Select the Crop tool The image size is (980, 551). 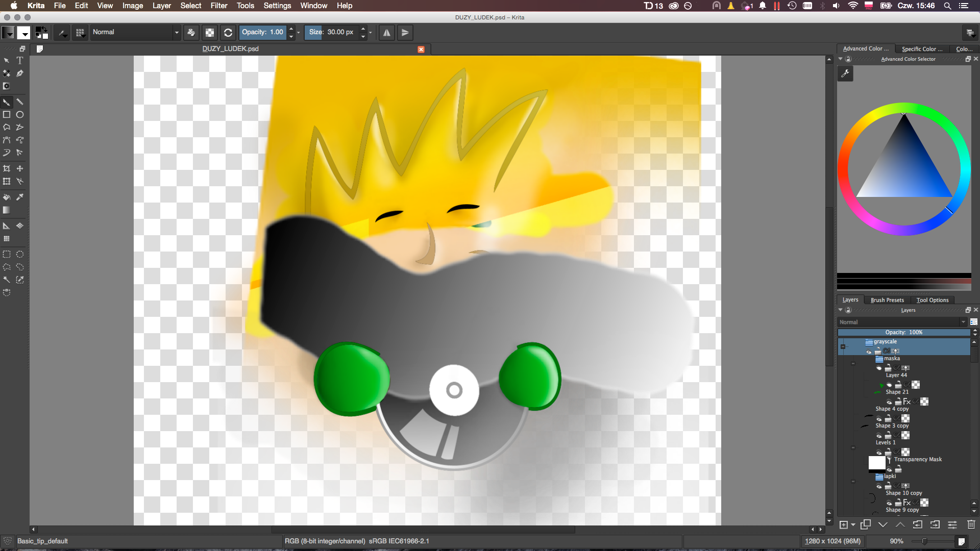coord(7,168)
